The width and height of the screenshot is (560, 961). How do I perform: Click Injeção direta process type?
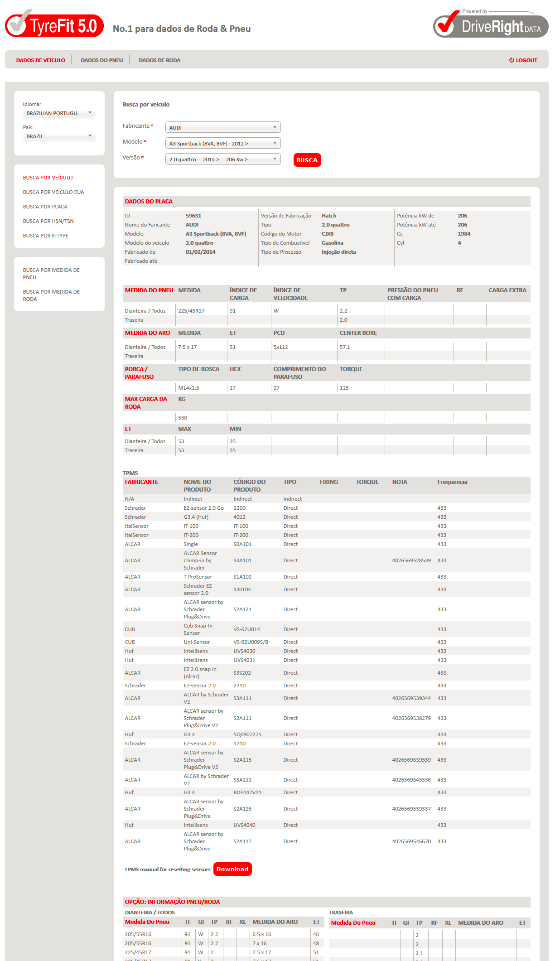tap(339, 252)
